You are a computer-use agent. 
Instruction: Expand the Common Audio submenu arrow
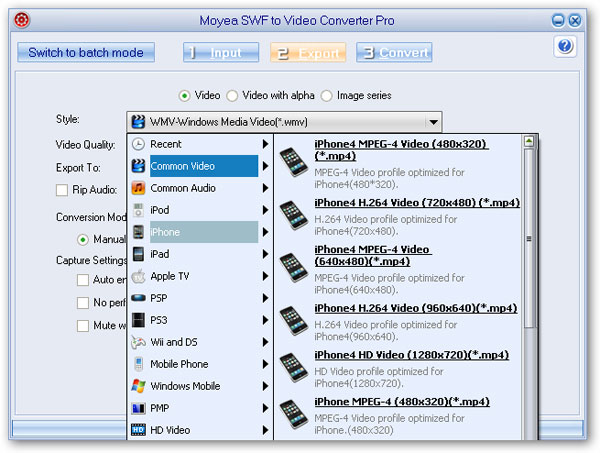265,188
